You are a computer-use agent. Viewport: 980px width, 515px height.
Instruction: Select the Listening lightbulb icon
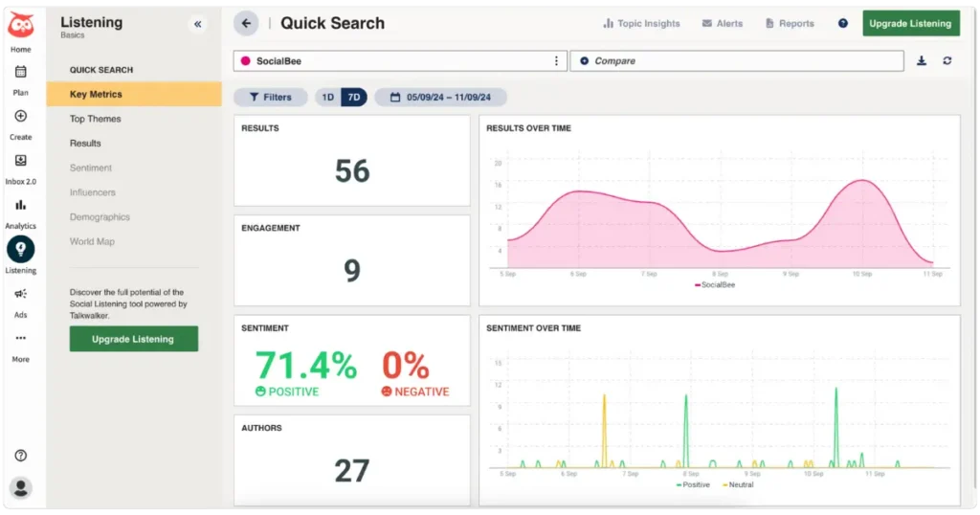(x=21, y=250)
